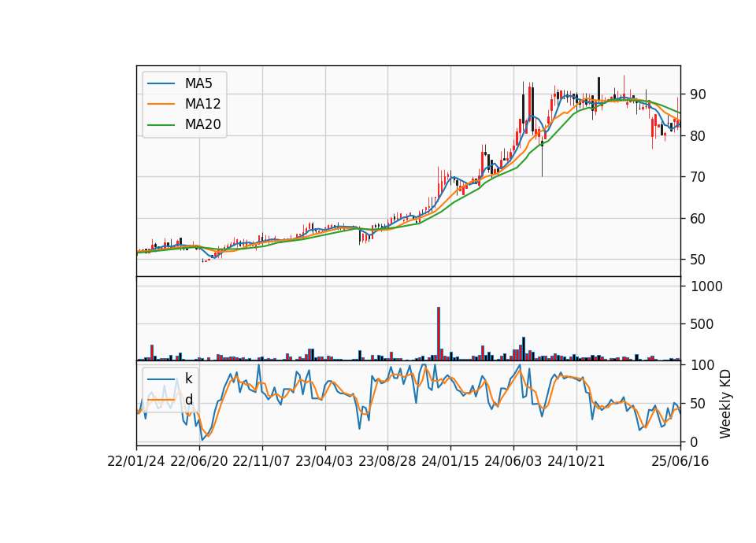Image resolution: width=756 pixels, height=543 pixels.
Task: Click the 24/06/03 date tick label
Action: pos(513,462)
